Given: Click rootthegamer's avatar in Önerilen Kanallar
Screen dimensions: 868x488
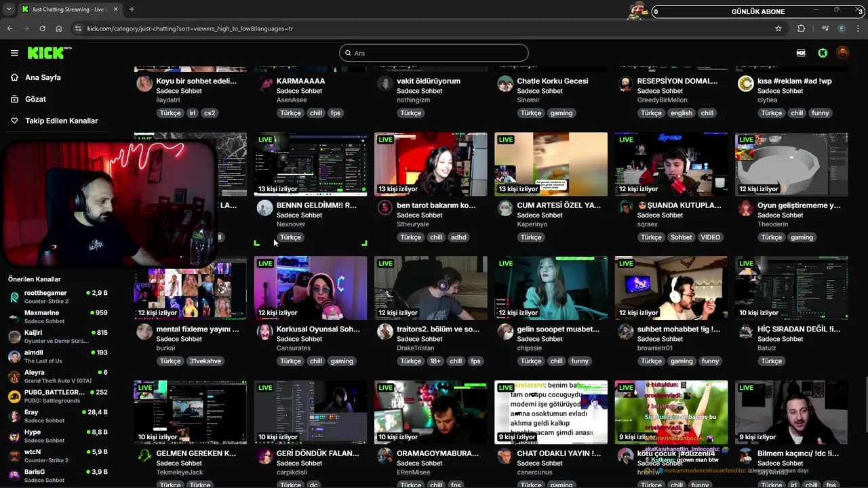Looking at the screenshot, I should [14, 298].
